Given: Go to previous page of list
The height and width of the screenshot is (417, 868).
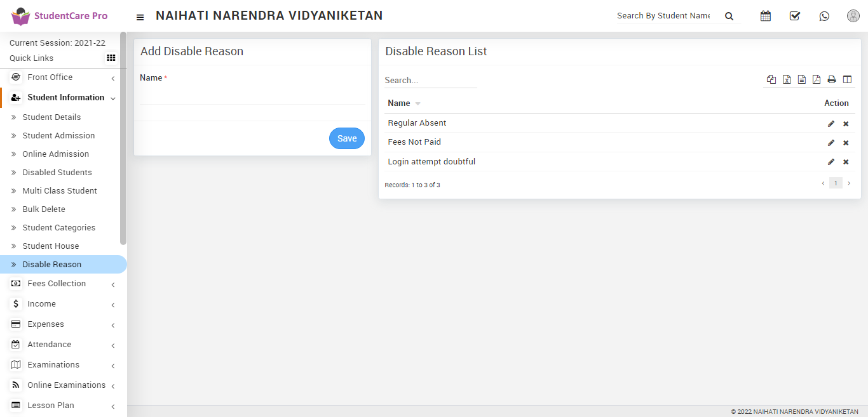Looking at the screenshot, I should coord(823,183).
